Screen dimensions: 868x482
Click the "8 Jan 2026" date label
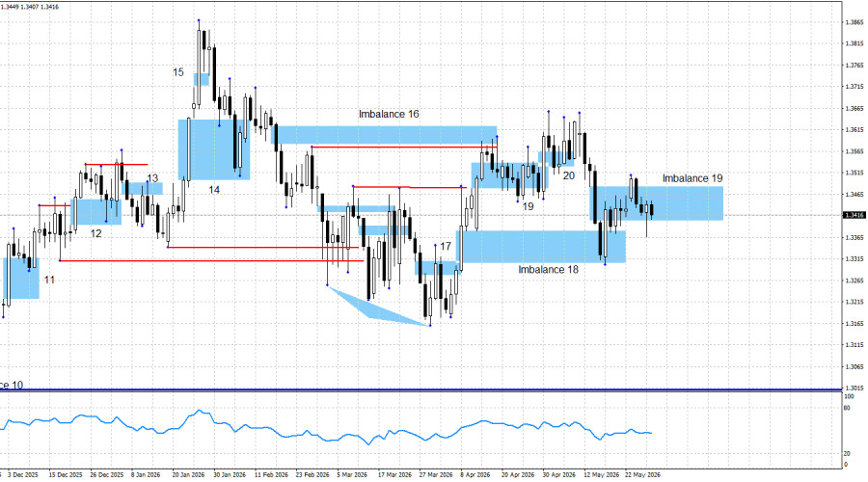146,475
